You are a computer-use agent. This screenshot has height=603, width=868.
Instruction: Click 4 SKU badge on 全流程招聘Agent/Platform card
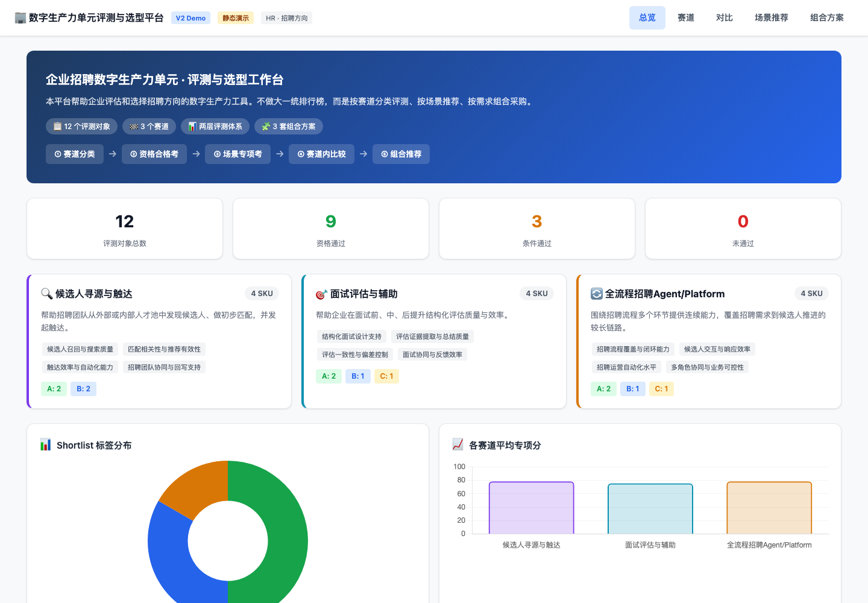coord(811,294)
